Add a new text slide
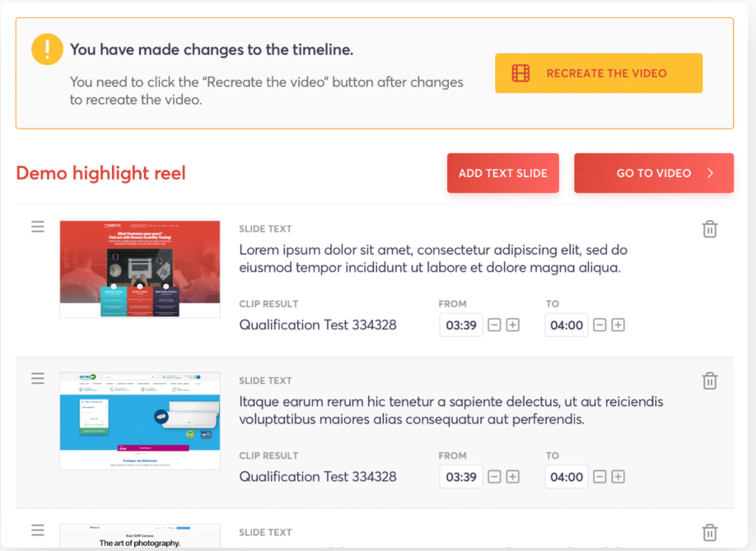 tap(503, 173)
